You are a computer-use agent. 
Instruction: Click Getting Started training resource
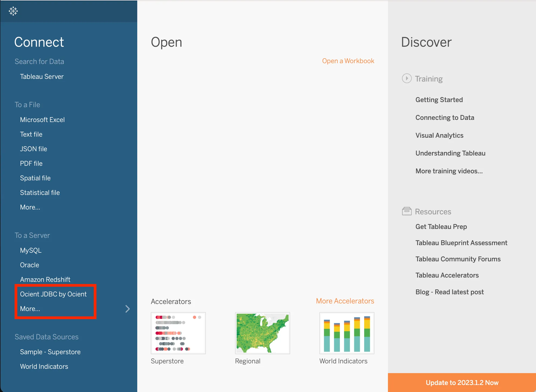439,99
